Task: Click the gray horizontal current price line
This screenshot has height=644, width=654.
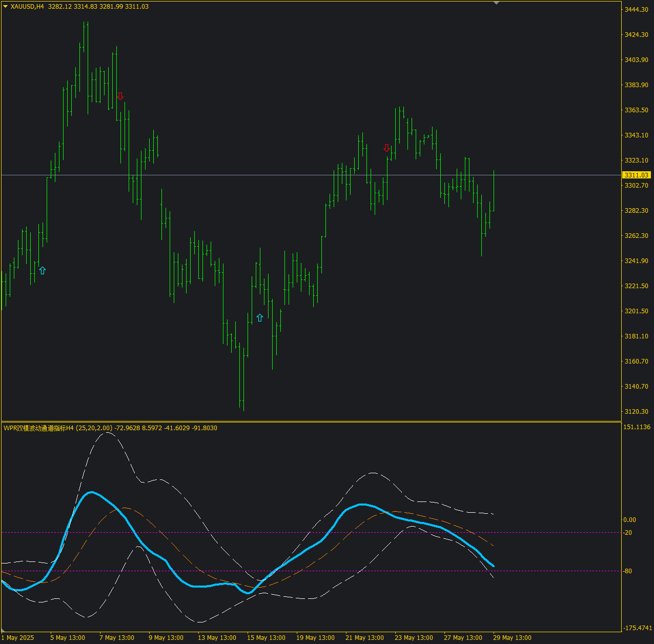Action: pyautogui.click(x=311, y=175)
